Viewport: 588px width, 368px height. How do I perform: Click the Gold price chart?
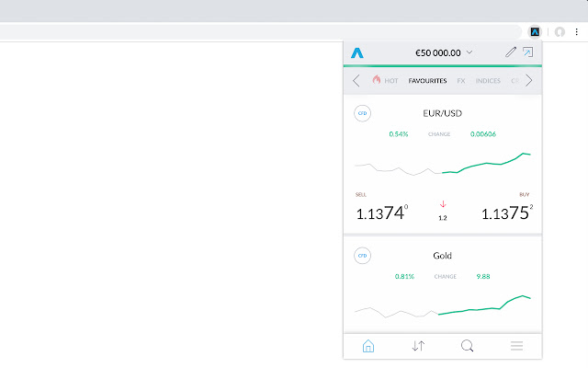(x=443, y=306)
